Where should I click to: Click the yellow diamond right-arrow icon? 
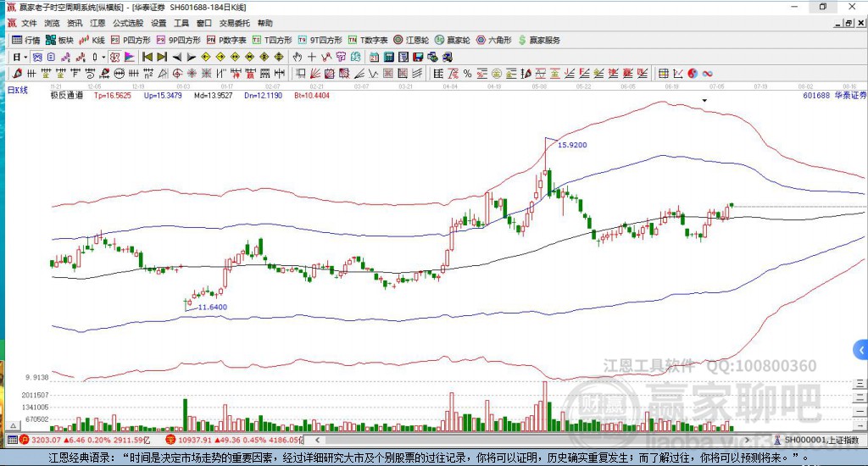220,57
